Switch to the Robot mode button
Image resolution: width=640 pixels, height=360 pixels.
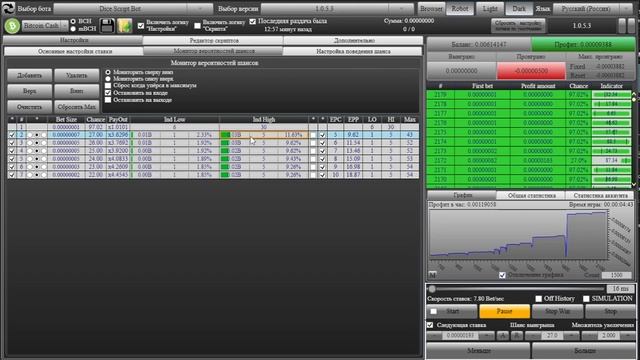pyautogui.click(x=460, y=9)
